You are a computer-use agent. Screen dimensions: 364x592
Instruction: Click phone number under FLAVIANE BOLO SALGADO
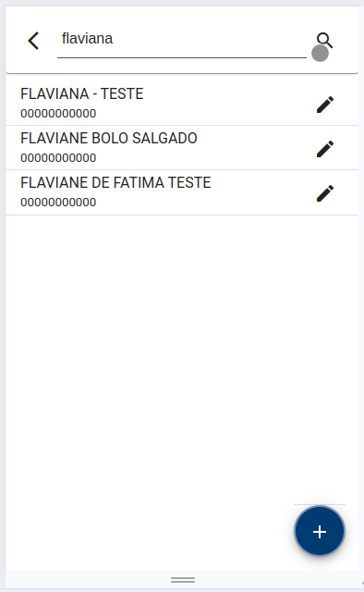pos(58,158)
